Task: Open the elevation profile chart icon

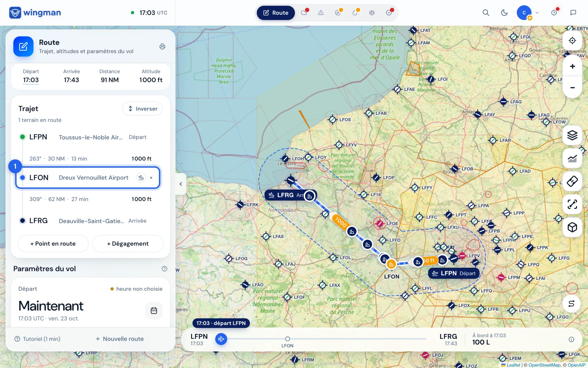Action: point(572,158)
